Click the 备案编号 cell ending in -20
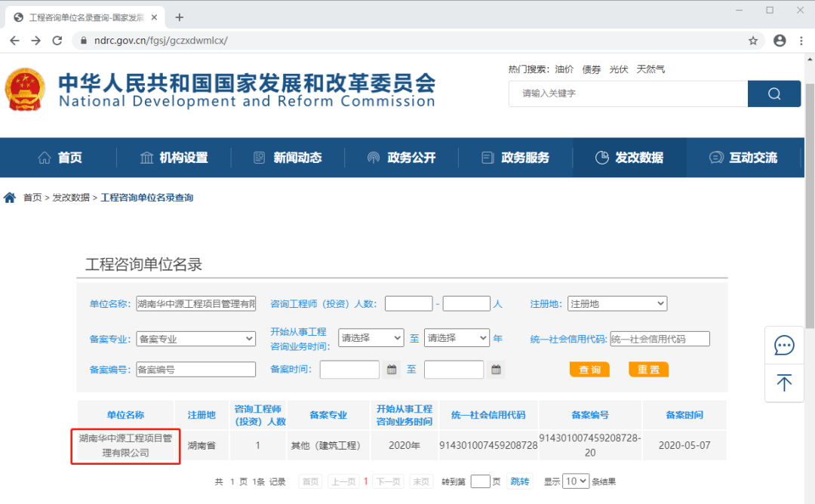 [590, 445]
